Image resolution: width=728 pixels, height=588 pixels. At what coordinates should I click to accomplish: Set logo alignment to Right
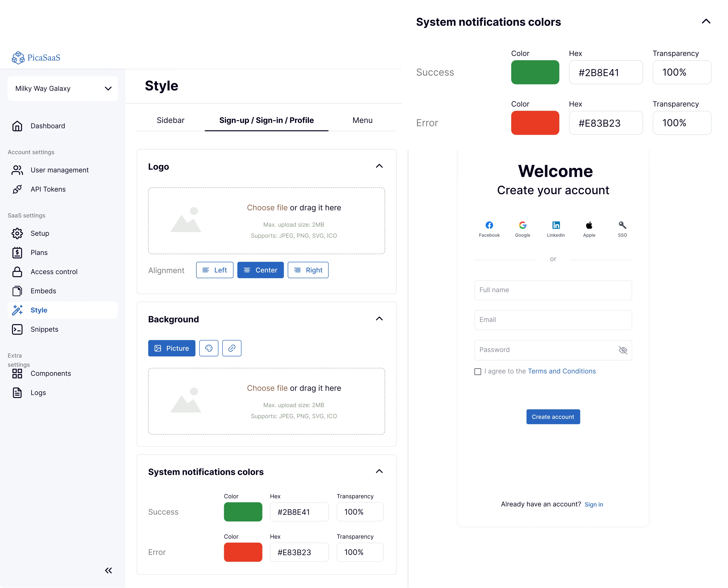click(x=308, y=270)
